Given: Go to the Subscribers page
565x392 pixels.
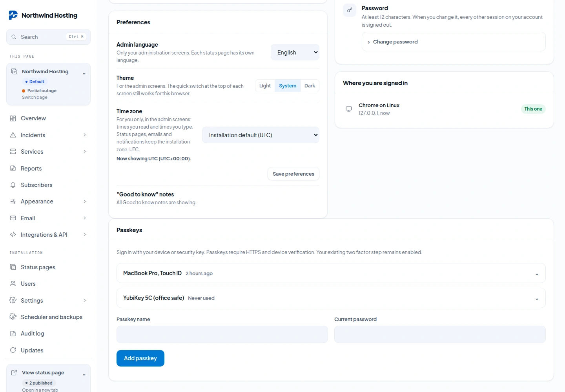Looking at the screenshot, I should point(49,185).
